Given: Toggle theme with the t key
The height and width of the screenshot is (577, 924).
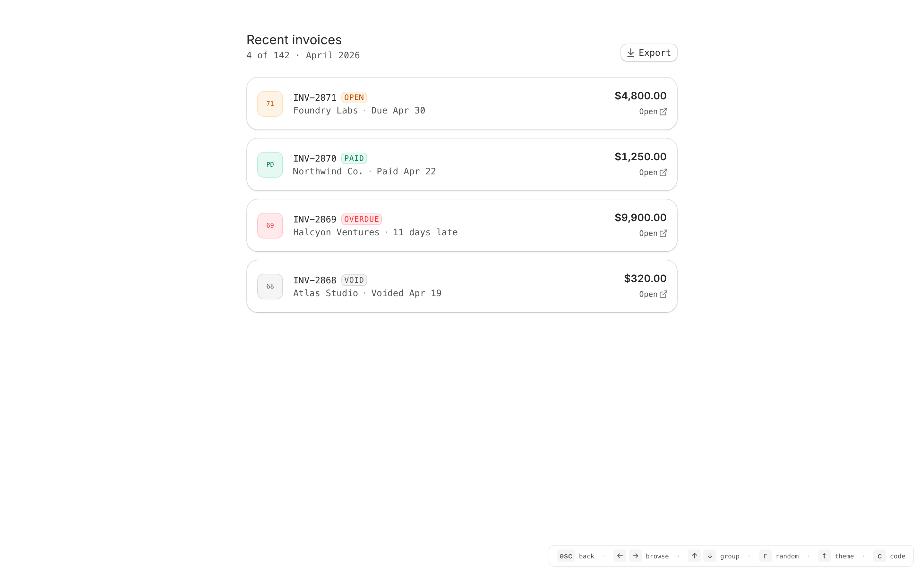Looking at the screenshot, I should click(824, 556).
